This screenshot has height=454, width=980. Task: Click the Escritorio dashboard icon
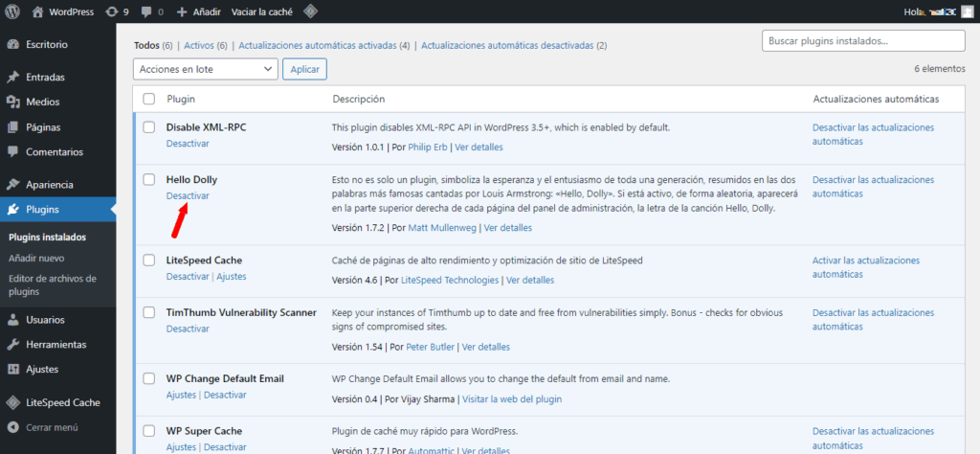point(13,44)
